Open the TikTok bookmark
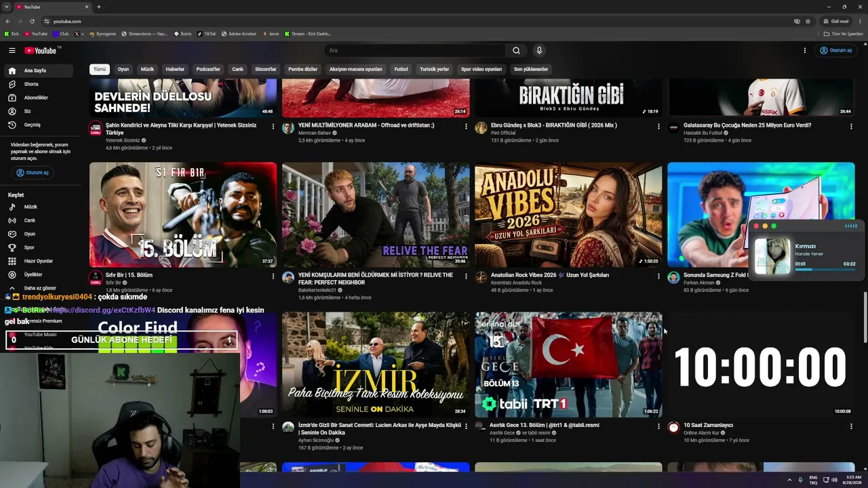 [207, 34]
